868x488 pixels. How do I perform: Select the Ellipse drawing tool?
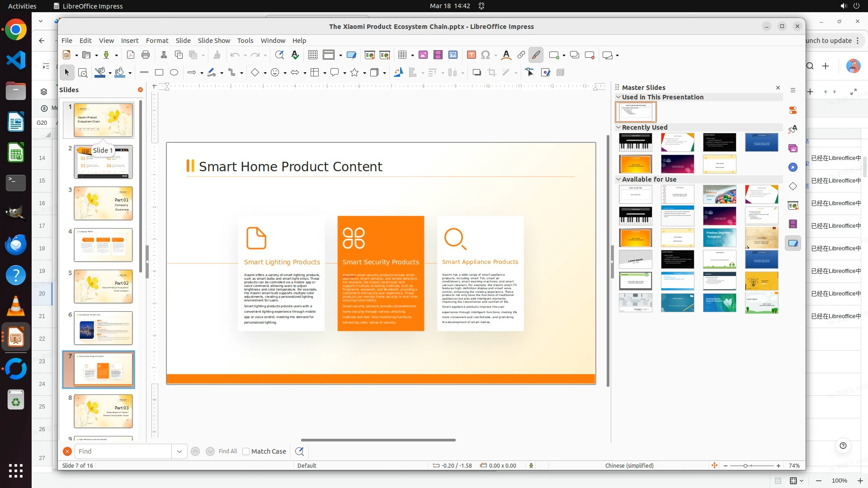coord(174,72)
